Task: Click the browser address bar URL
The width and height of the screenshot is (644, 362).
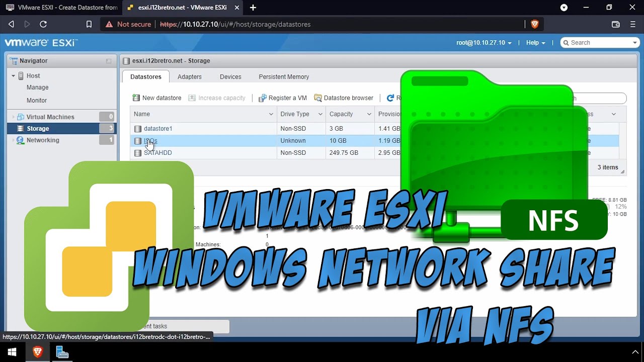Action: tap(235, 24)
